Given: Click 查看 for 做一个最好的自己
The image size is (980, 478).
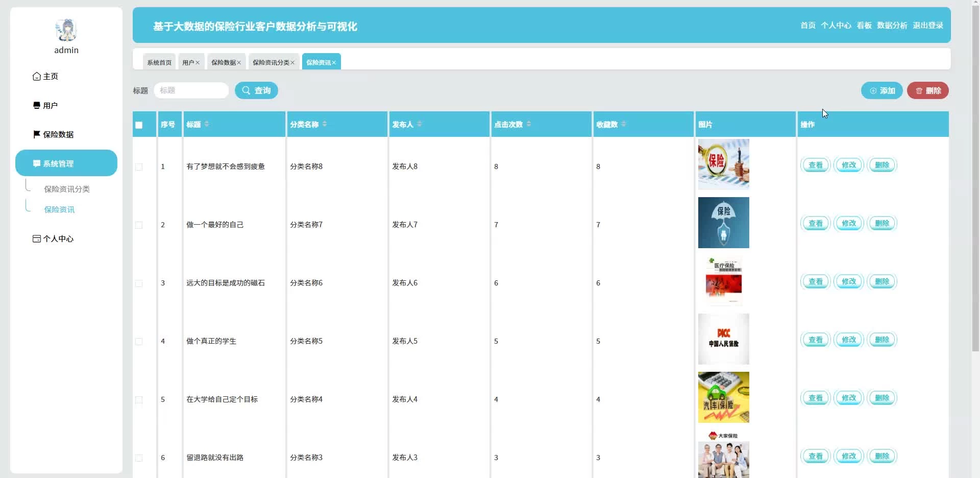Looking at the screenshot, I should pyautogui.click(x=816, y=223).
